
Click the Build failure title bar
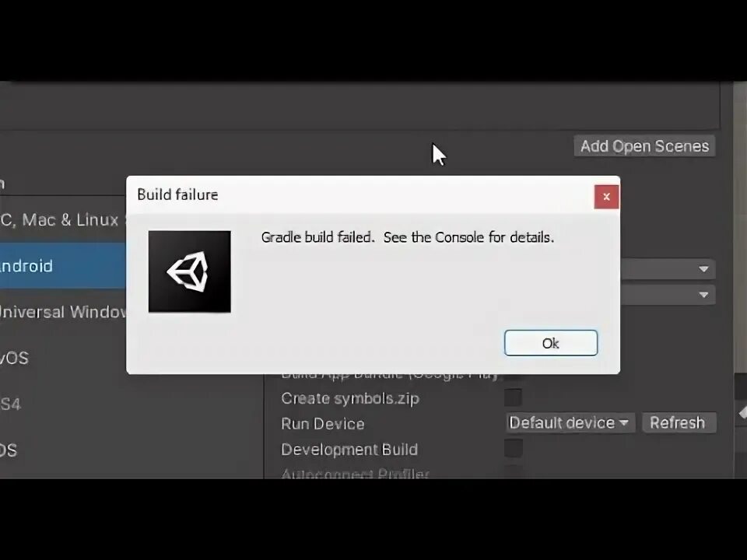[x=359, y=194]
